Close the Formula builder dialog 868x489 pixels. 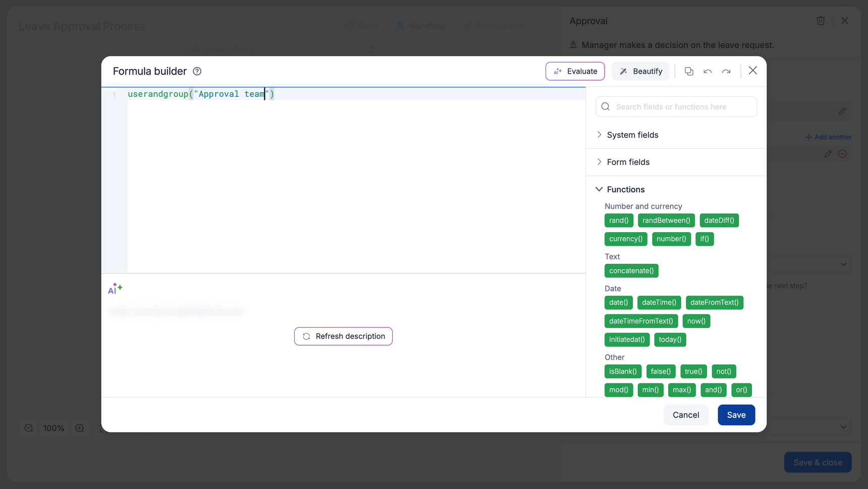753,71
